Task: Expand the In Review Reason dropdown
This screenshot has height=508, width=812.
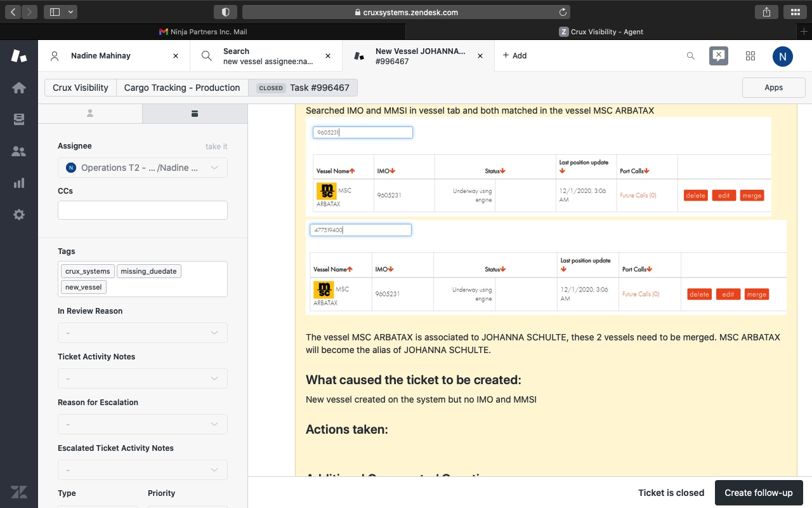Action: 143,333
